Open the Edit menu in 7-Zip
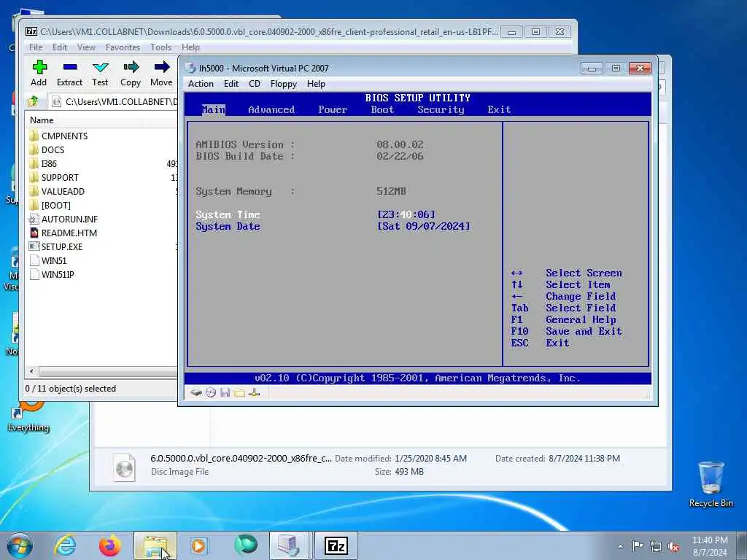The image size is (747, 560). click(60, 47)
